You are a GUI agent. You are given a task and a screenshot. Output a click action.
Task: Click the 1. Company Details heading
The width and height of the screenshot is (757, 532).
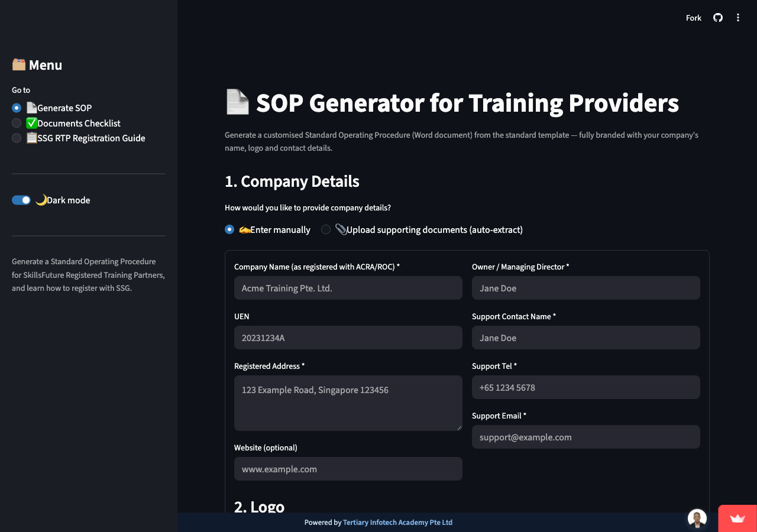pos(292,181)
